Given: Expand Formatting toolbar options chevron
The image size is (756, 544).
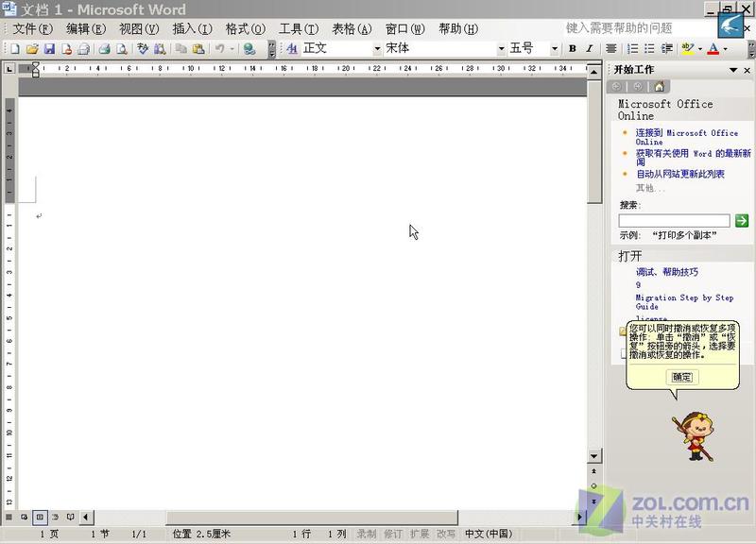Looking at the screenshot, I should [751, 49].
